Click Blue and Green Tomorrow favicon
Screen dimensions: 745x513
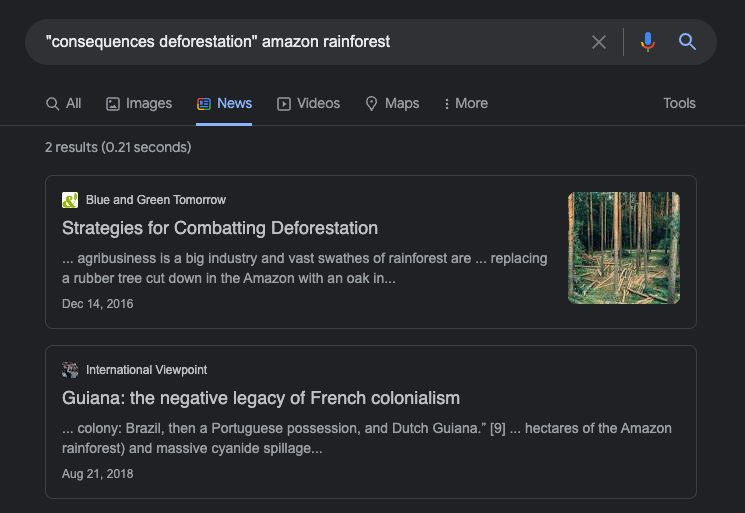point(70,200)
